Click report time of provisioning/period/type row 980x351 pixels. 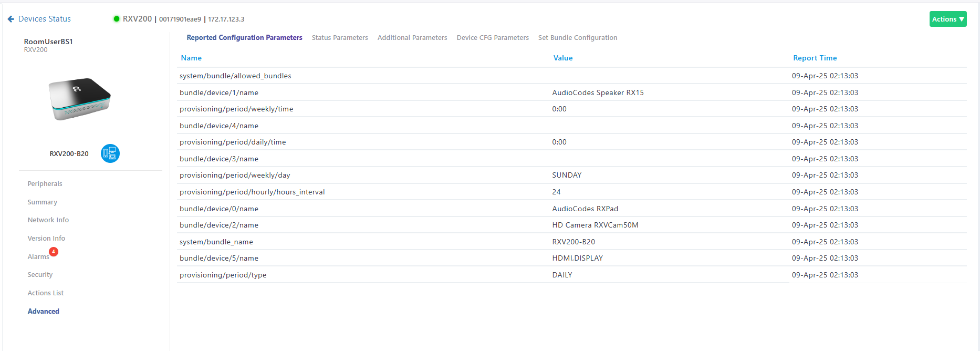coord(825,275)
